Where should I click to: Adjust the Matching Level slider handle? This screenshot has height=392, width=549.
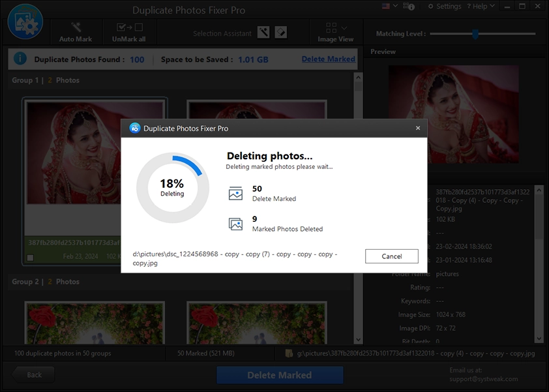coord(475,34)
